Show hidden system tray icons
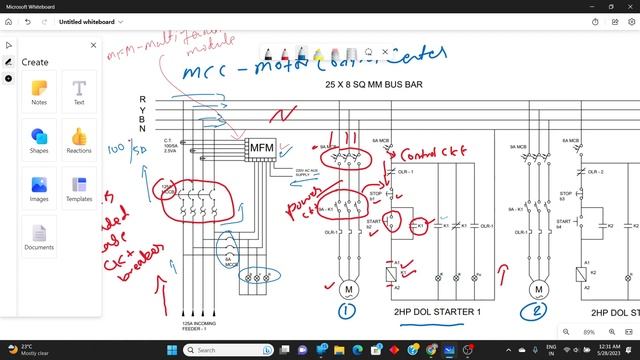The height and width of the screenshot is (360, 640). 509,350
